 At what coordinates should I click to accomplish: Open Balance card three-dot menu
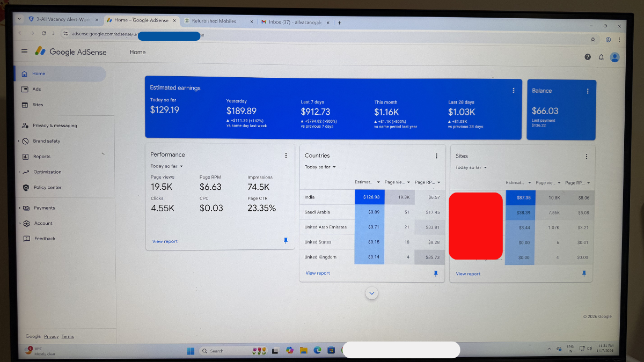[588, 91]
